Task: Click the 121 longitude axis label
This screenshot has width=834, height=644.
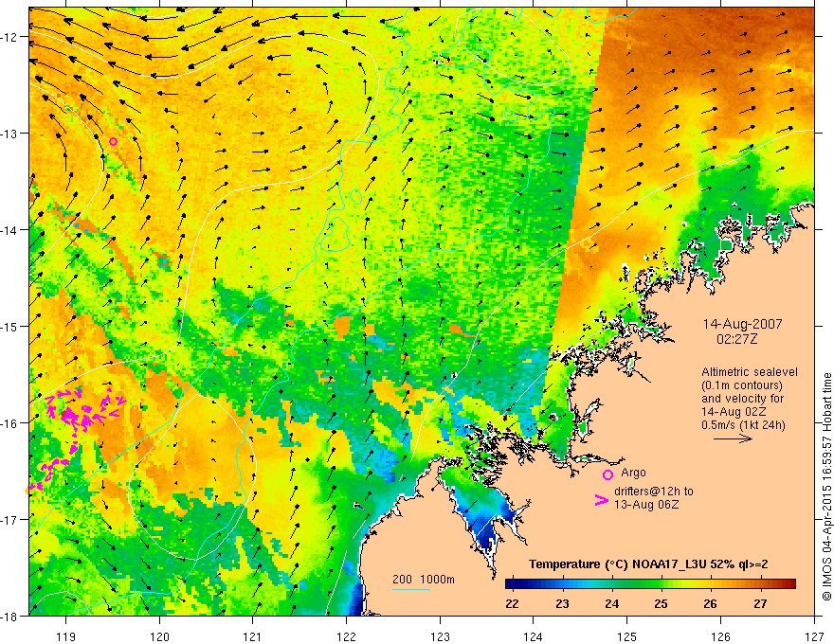Action: [x=252, y=636]
